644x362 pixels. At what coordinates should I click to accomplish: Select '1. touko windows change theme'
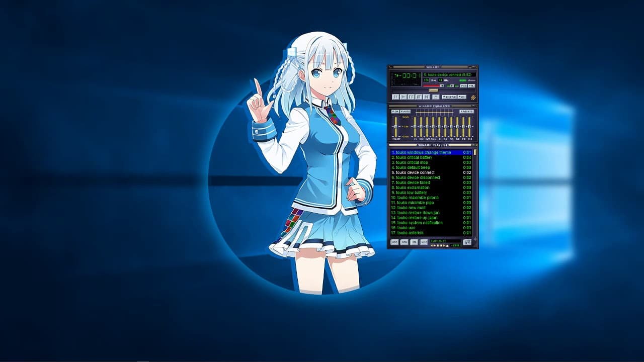click(431, 152)
